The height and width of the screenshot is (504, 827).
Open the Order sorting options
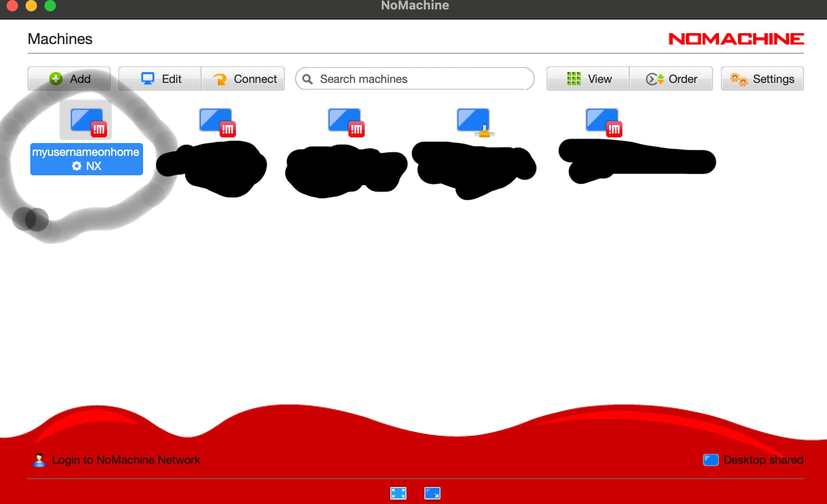click(671, 79)
